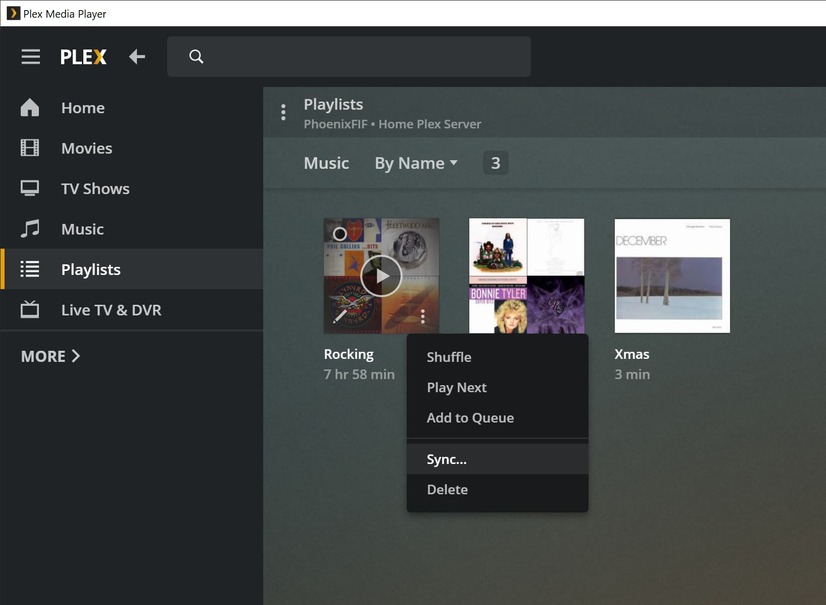Choose Add to Queue from context menu
Screen dimensions: 826x605
click(x=497, y=418)
